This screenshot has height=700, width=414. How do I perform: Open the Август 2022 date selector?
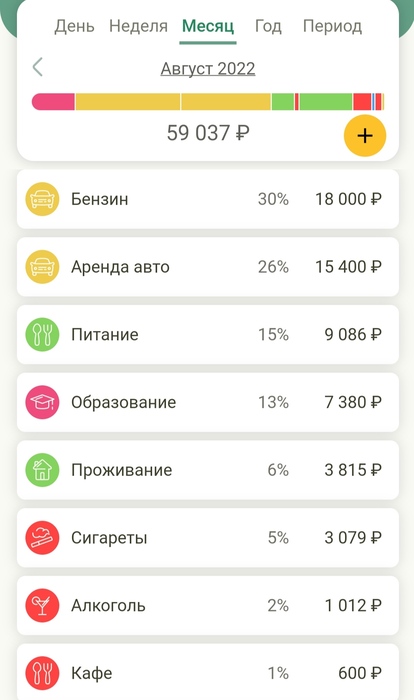tap(208, 69)
